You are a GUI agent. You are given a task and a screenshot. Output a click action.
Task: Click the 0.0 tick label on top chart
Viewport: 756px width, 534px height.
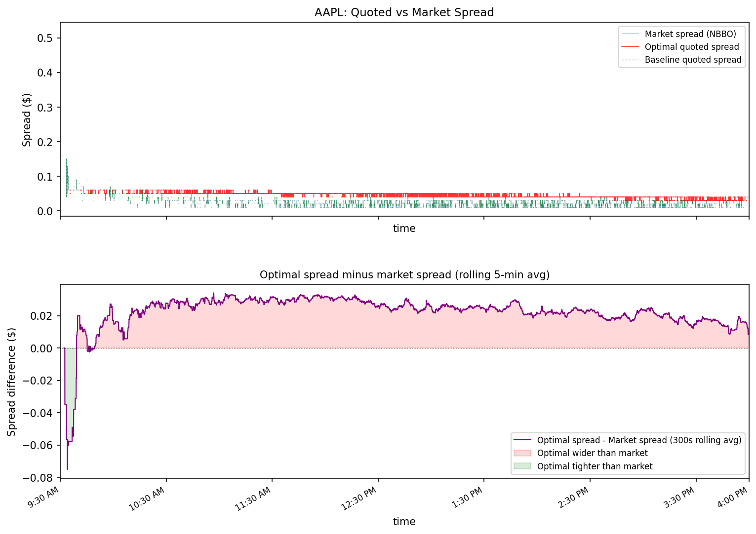(x=45, y=211)
